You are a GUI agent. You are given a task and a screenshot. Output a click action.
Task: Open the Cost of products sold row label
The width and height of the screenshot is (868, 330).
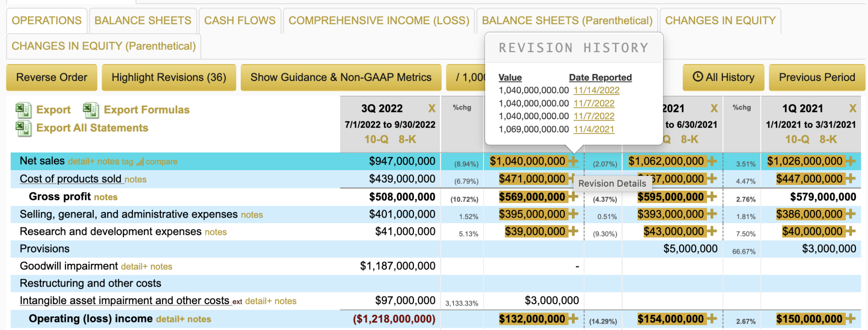[70, 179]
